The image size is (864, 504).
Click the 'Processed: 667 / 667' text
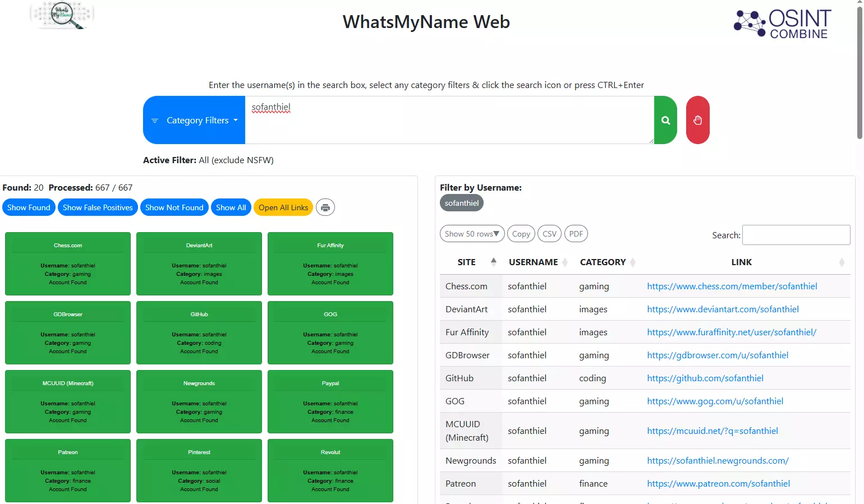tap(90, 187)
